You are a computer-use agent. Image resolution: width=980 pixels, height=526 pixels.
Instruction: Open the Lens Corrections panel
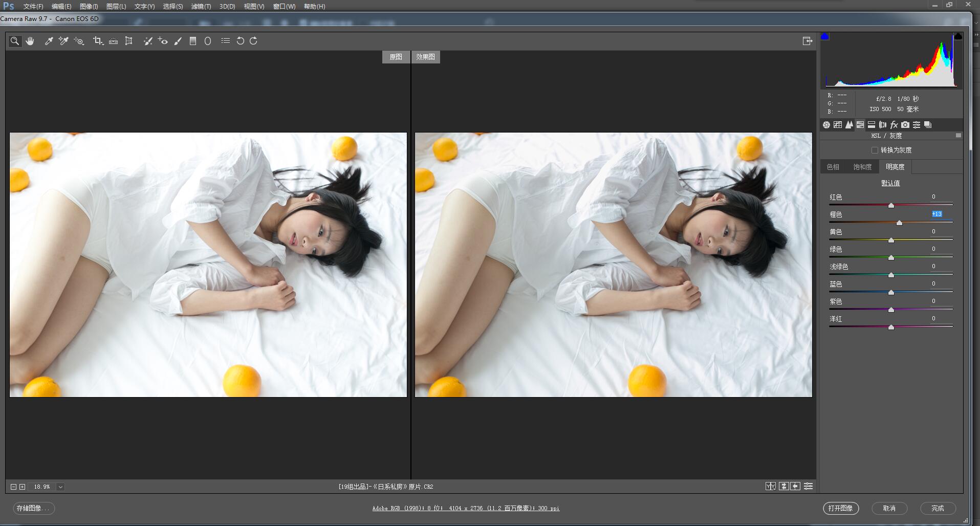[x=882, y=125]
